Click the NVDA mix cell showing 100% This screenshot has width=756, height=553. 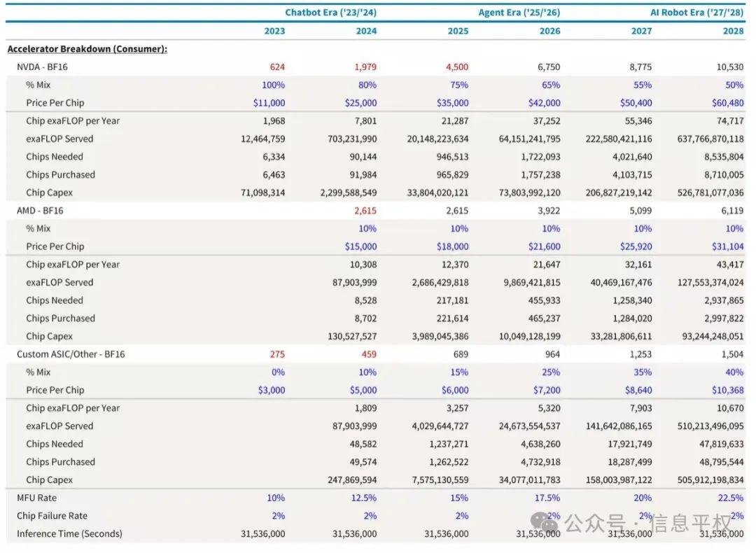[x=274, y=85]
